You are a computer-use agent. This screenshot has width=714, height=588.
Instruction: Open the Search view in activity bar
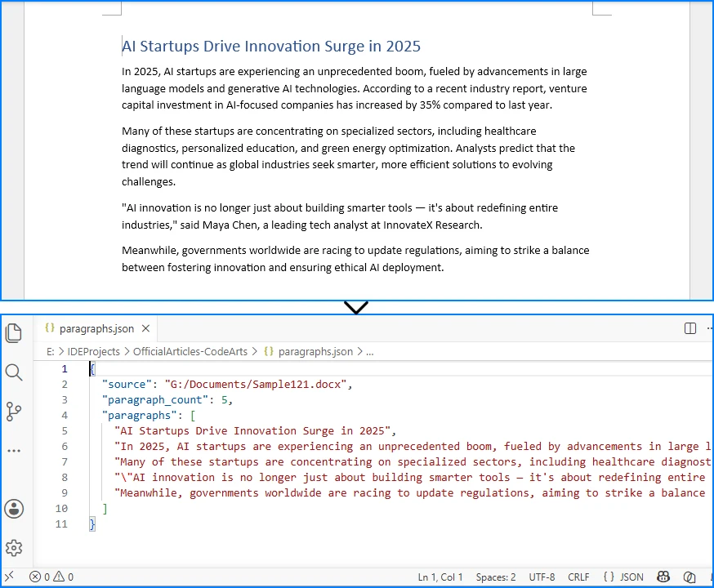(14, 372)
